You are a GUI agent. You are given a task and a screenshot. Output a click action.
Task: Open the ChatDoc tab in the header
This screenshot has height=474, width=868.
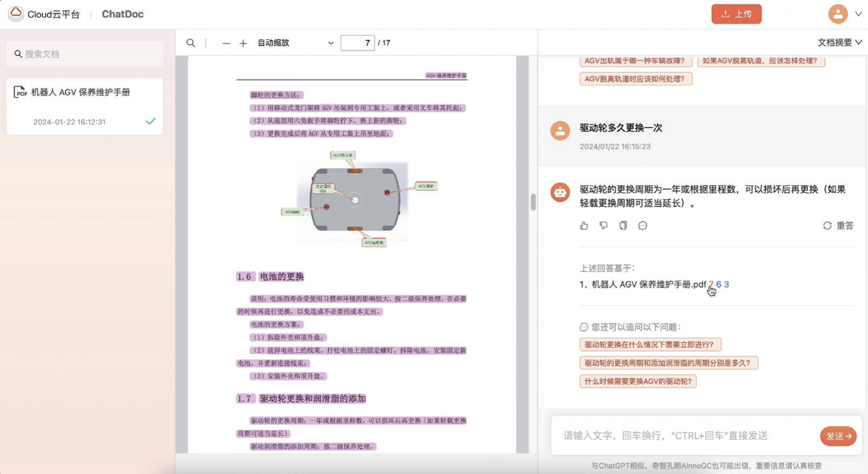coord(123,14)
